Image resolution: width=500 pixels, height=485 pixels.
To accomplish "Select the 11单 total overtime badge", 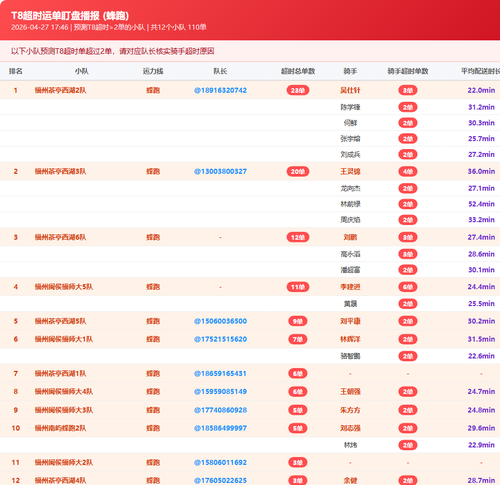I will coord(298,287).
